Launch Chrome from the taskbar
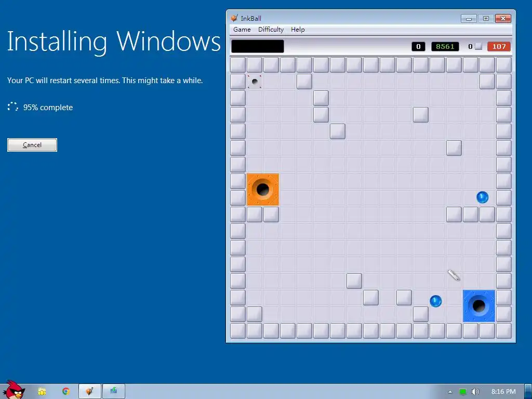 coord(66,391)
